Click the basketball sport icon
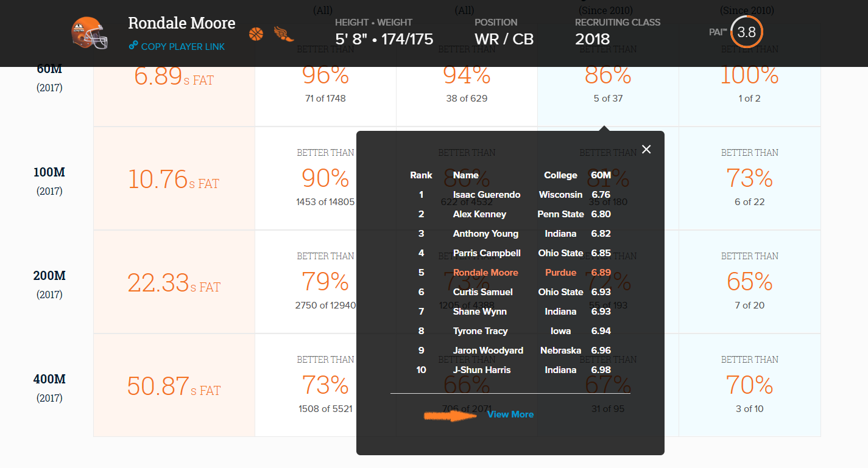868x468 pixels. tap(256, 33)
